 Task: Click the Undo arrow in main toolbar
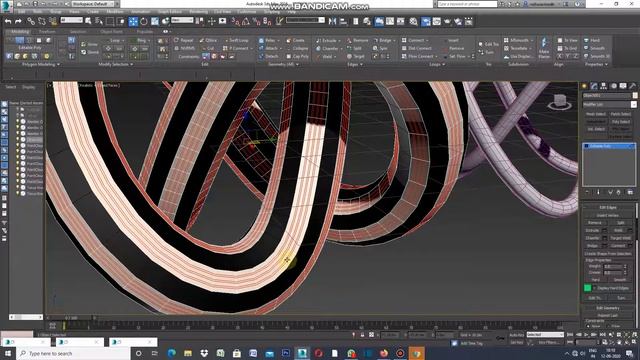(8, 21)
